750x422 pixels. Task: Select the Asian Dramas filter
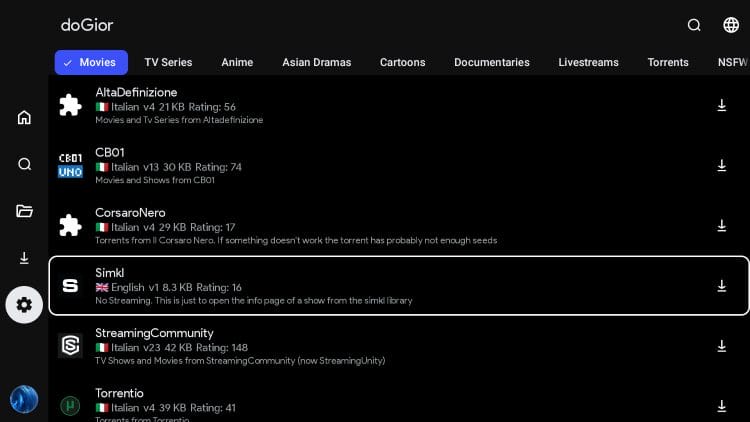coord(316,62)
